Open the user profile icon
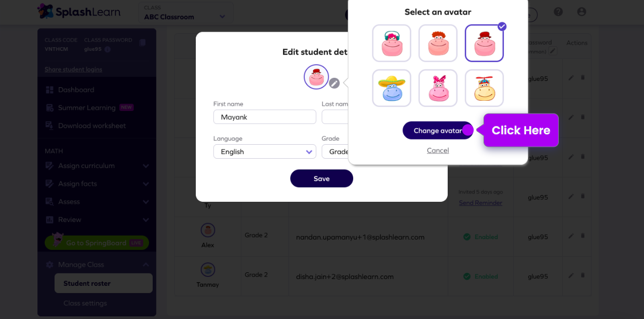This screenshot has height=319, width=644. click(x=582, y=12)
